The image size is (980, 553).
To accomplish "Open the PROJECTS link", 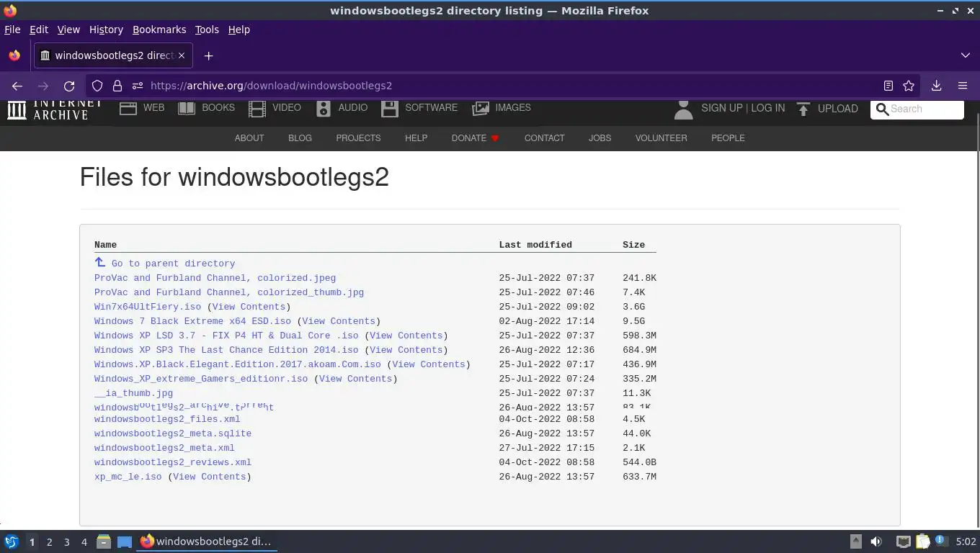I will click(x=358, y=138).
